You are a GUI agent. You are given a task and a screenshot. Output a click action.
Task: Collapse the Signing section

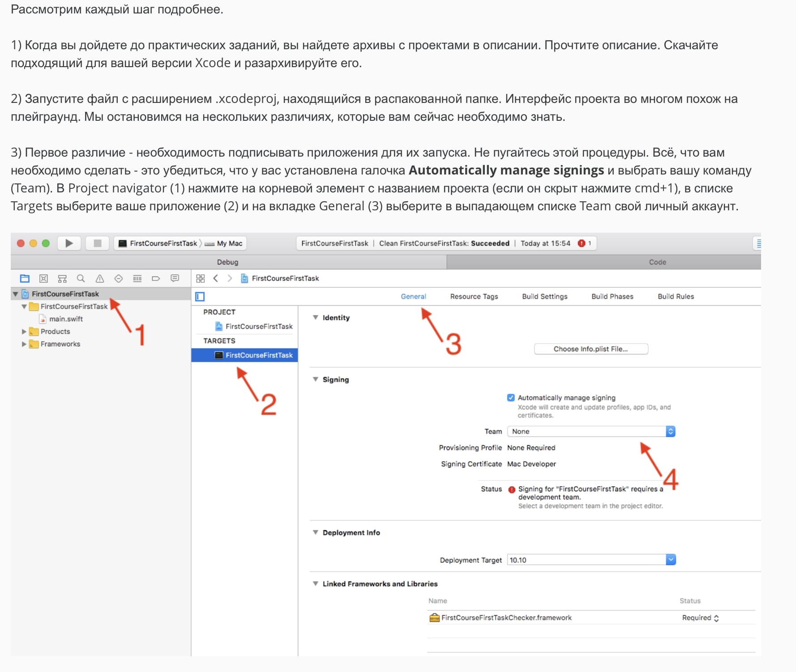click(x=316, y=380)
